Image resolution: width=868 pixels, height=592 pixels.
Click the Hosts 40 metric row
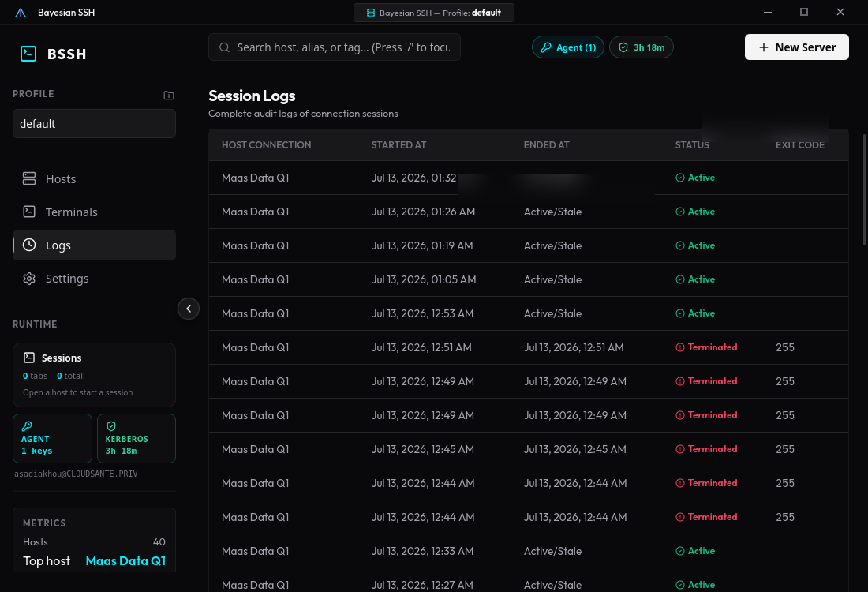(94, 542)
